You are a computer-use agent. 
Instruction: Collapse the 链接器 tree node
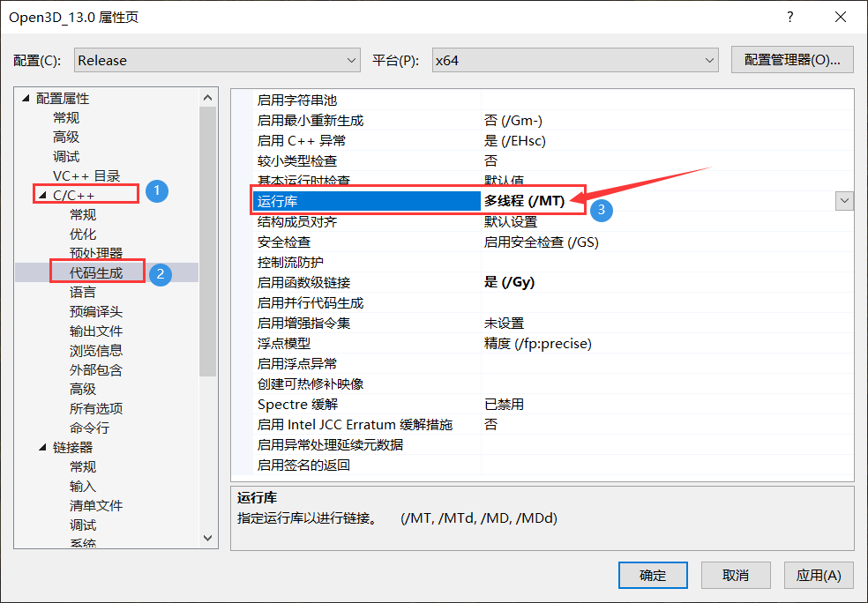[43, 447]
